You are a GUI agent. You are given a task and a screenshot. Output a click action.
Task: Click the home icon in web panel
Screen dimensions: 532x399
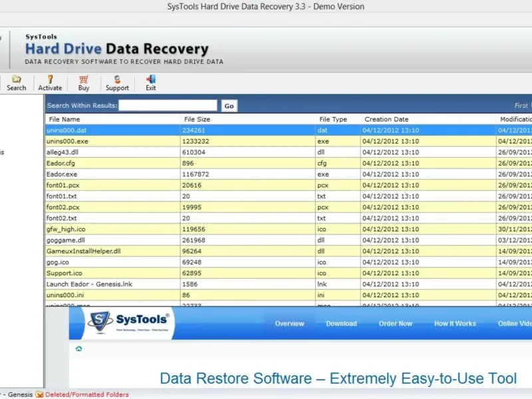tap(79, 348)
